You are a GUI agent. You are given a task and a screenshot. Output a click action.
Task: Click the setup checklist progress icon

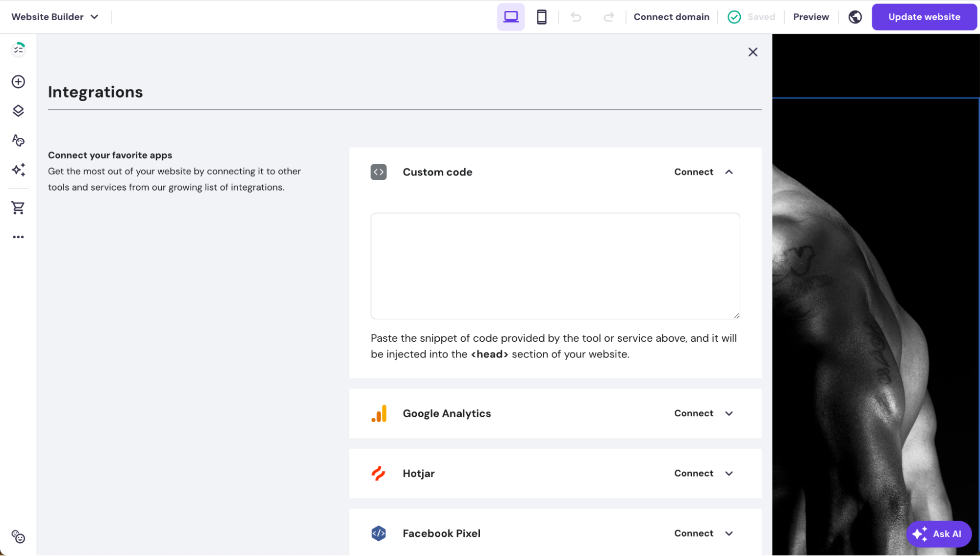point(18,49)
